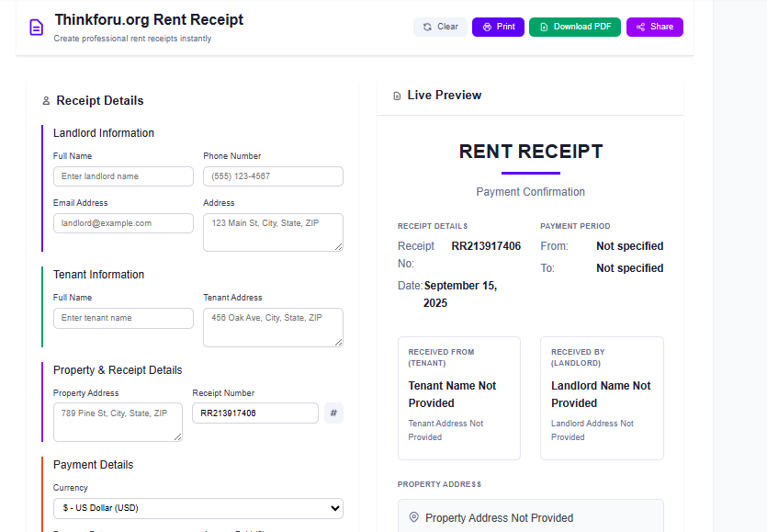
Task: Print the rent receipt
Action: 498,27
